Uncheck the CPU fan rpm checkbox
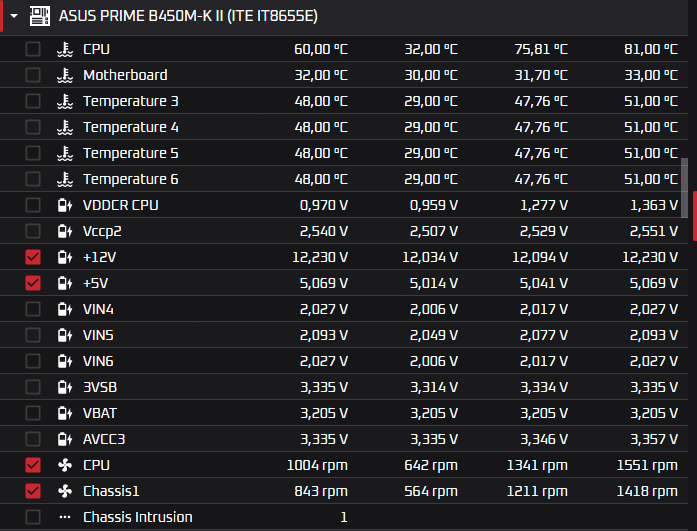This screenshot has width=697, height=531. click(33, 465)
